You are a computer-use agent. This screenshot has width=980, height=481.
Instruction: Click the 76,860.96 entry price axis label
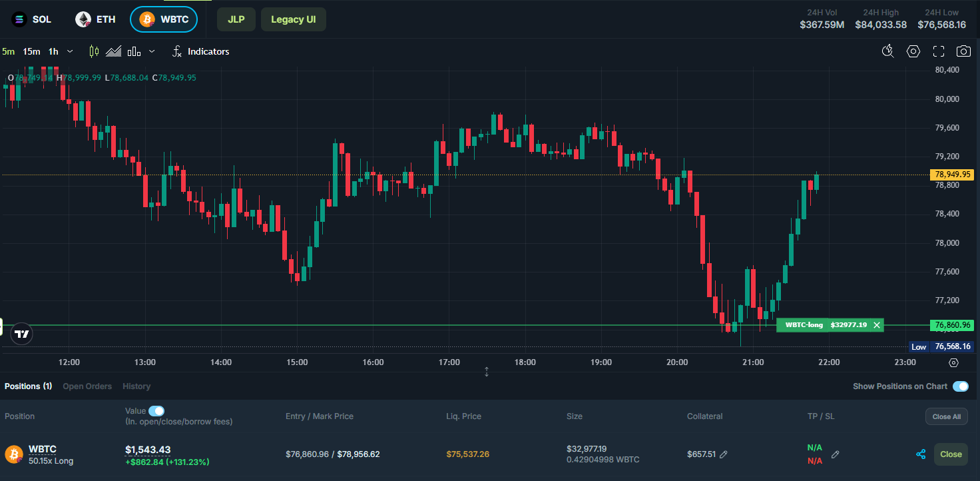(953, 325)
